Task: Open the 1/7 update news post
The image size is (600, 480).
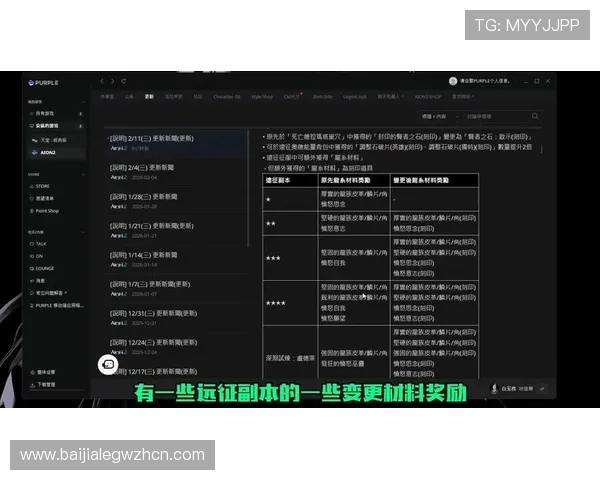Action: (176, 288)
